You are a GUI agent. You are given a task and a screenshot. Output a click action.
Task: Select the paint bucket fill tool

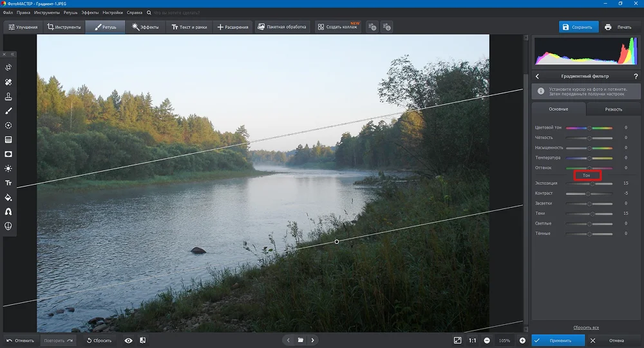8,197
